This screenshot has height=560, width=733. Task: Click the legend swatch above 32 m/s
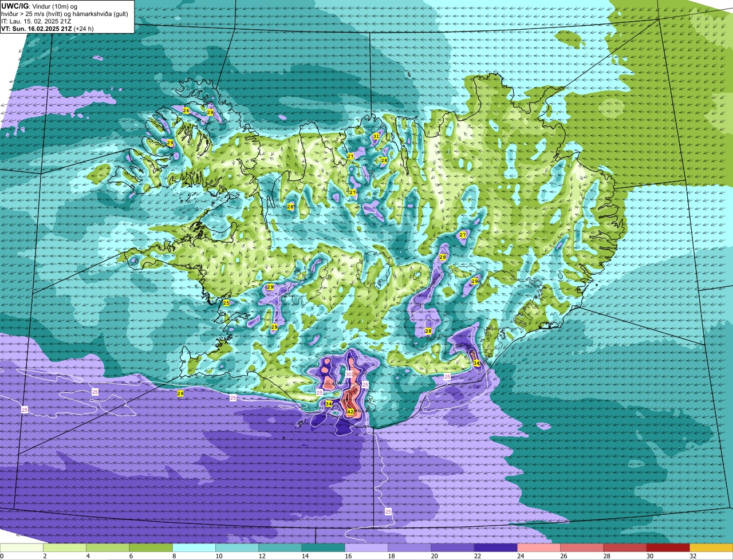click(711, 547)
